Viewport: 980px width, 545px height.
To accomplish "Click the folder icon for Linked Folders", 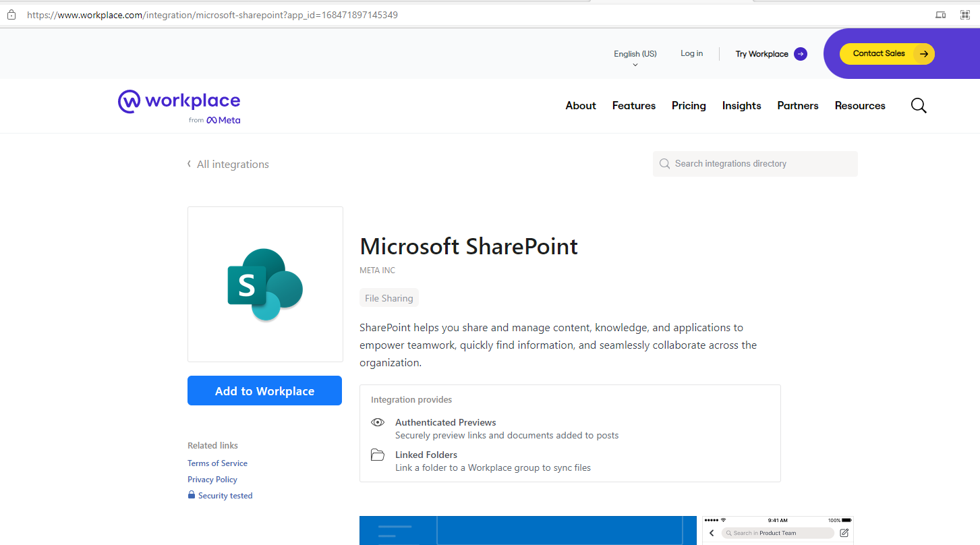I will point(378,455).
